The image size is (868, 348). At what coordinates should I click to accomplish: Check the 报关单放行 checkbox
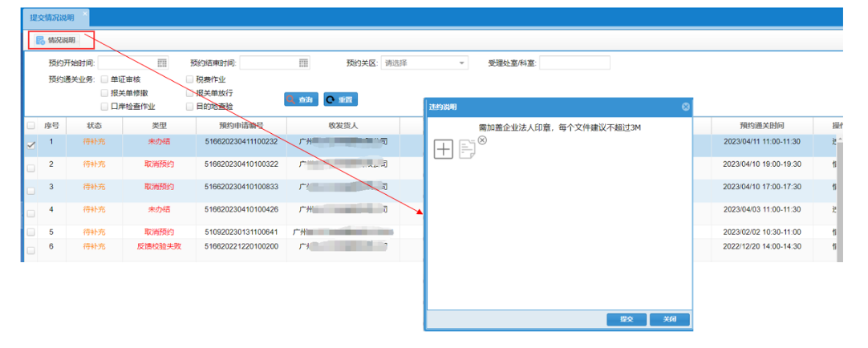click(190, 93)
